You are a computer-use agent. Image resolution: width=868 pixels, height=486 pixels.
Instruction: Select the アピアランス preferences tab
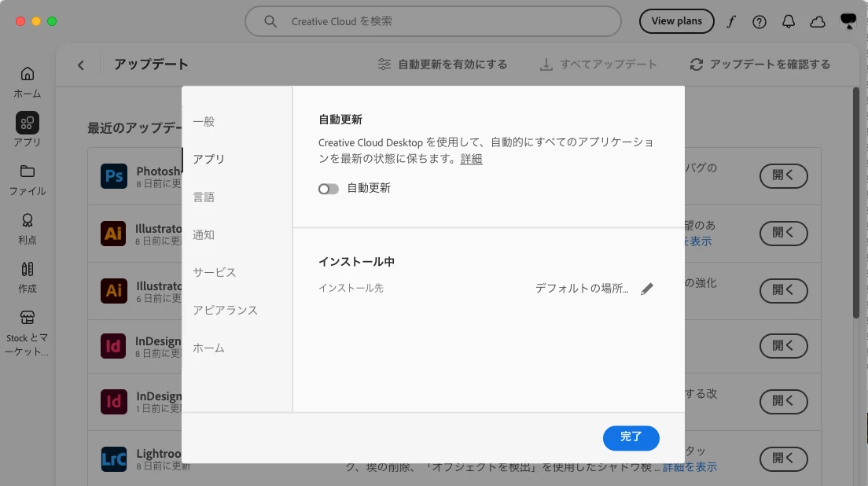point(226,310)
